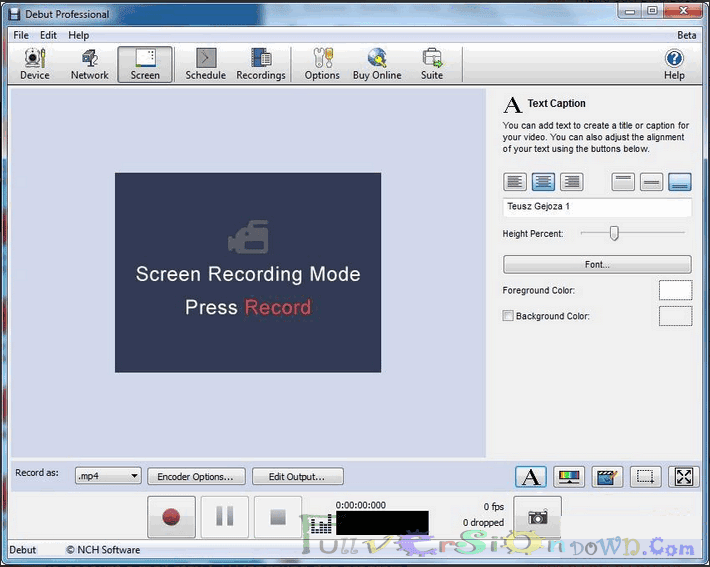Open the Help menu in menu bar
The height and width of the screenshot is (567, 710).
click(78, 35)
